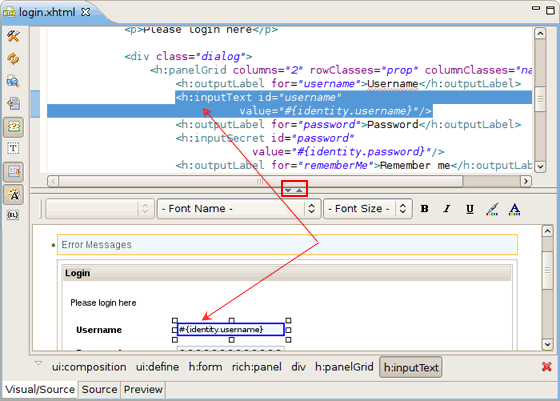Open page design options with the magnifier icon
560x401 pixels.
click(13, 81)
